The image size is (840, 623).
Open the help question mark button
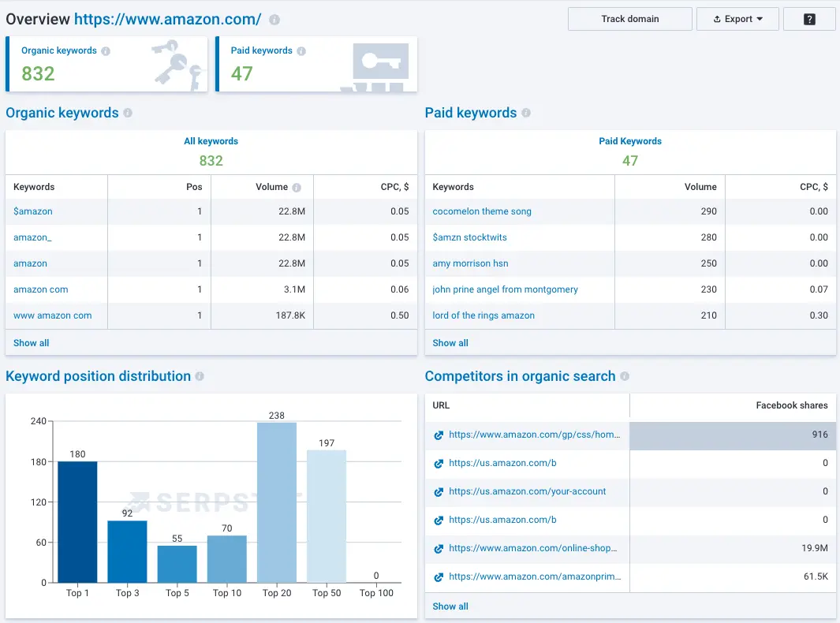point(809,19)
